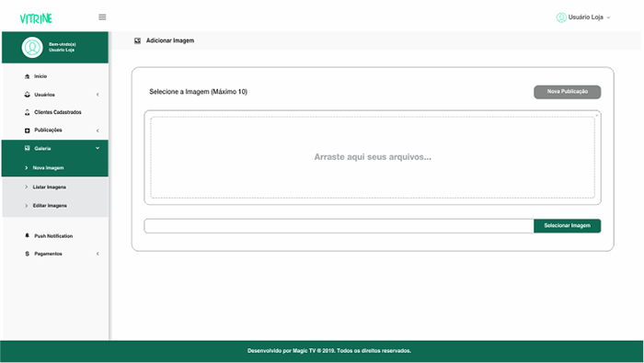Click the 'Adicionar Imagem' page title
Image resolution: width=644 pixels, height=363 pixels.
[170, 40]
